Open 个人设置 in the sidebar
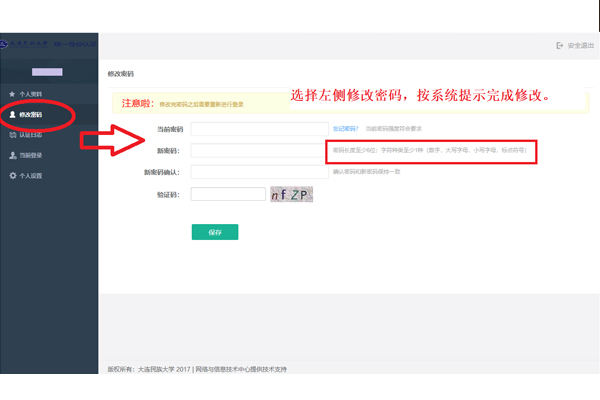This screenshot has width=600, height=400. tap(32, 176)
